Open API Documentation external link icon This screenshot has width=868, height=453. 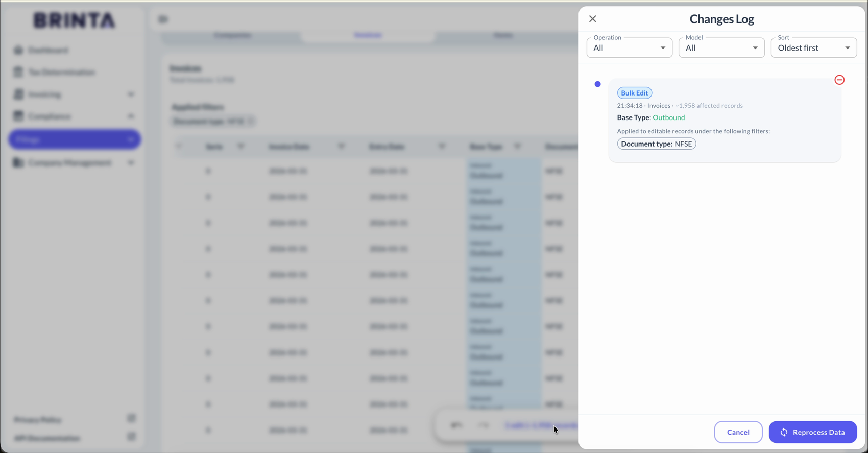pos(131,437)
